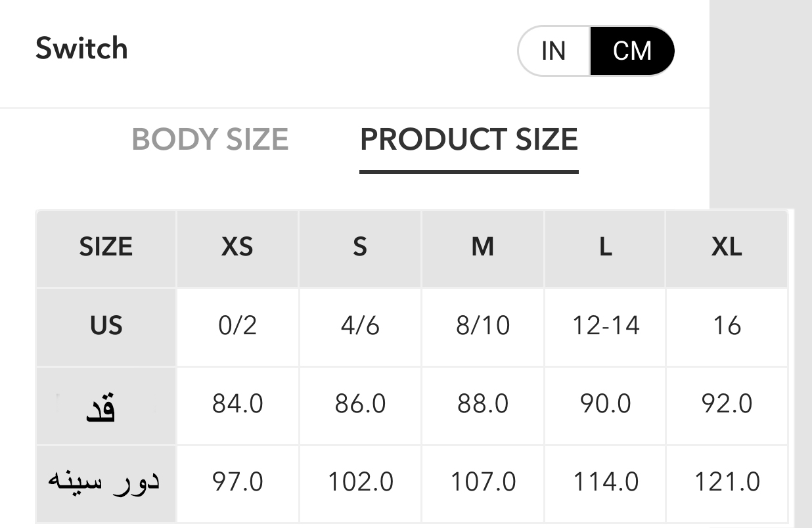
Task: Click the XS size column header
Action: pos(237,248)
